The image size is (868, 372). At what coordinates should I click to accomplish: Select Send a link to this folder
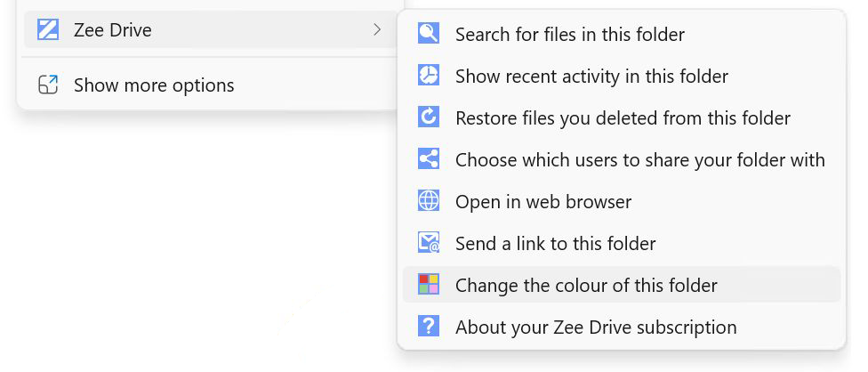[556, 243]
